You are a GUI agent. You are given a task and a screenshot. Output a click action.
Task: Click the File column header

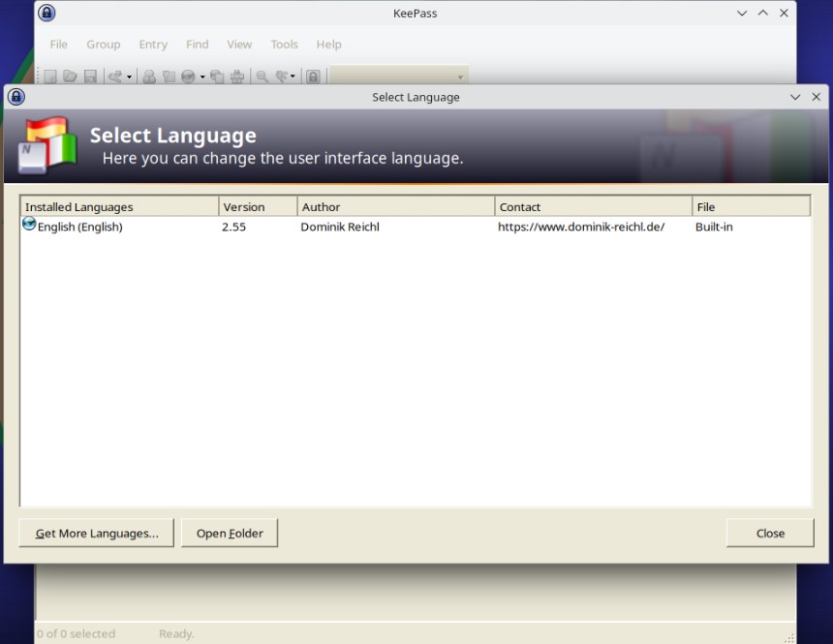point(752,206)
